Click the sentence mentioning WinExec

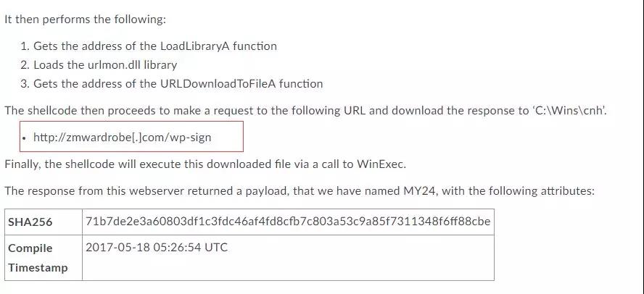[205, 164]
